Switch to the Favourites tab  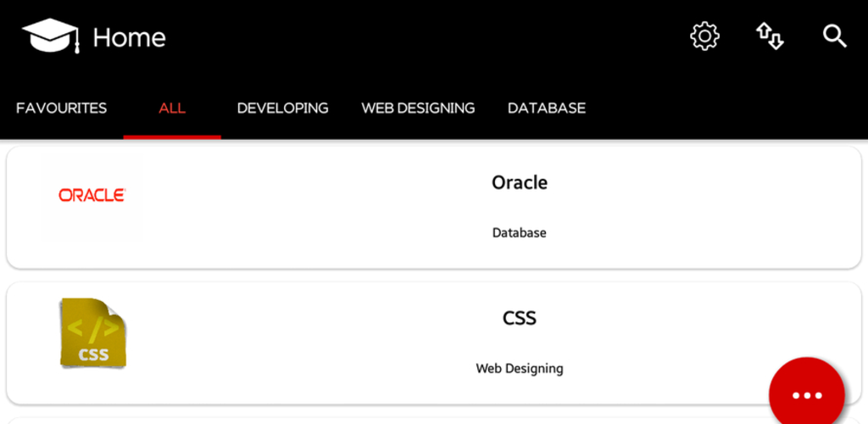click(61, 108)
